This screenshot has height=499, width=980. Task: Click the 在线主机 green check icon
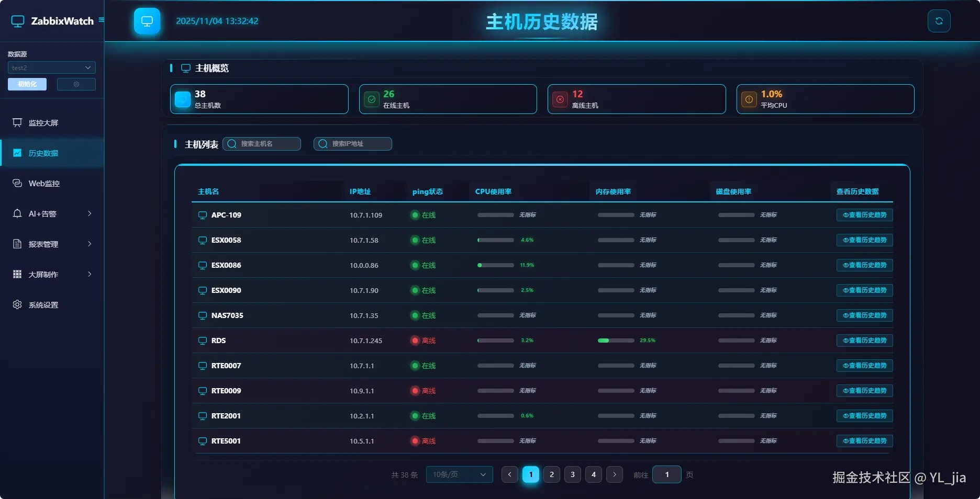(x=372, y=99)
